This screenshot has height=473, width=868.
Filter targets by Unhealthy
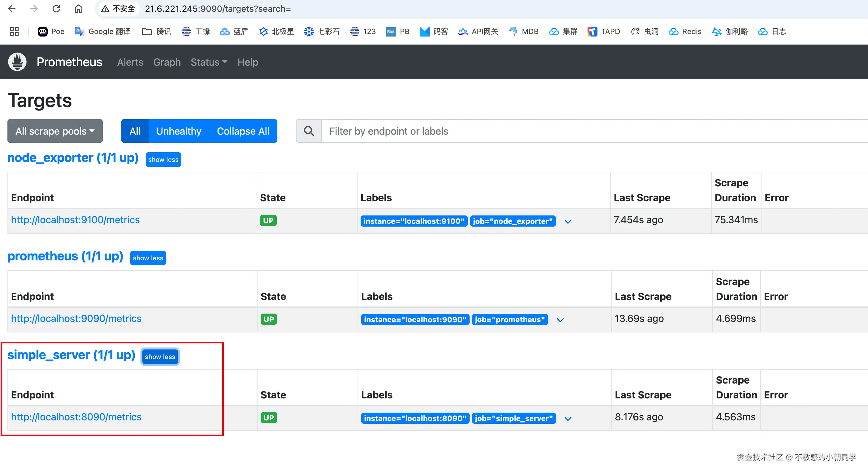pos(178,131)
